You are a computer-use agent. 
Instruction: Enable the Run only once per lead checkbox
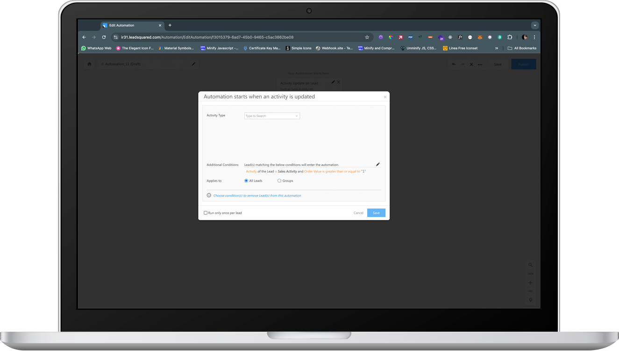(x=206, y=212)
